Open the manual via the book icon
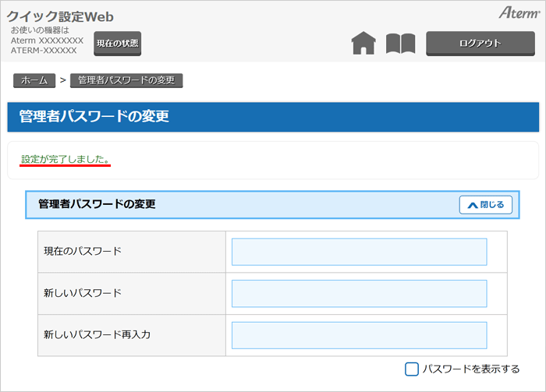The image size is (546, 392). pyautogui.click(x=400, y=44)
